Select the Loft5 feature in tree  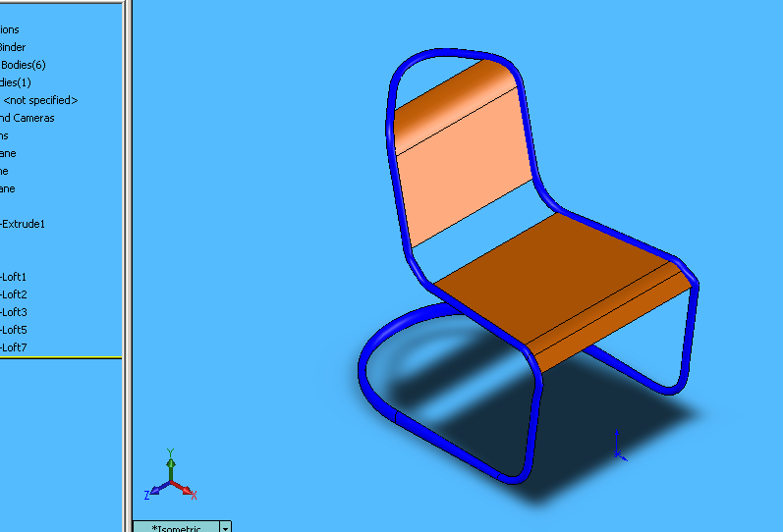[x=13, y=330]
